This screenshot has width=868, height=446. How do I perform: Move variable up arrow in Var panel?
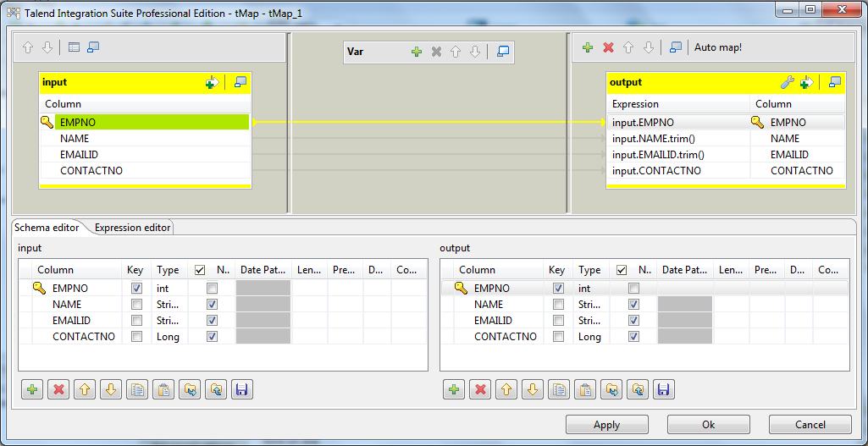pos(456,52)
